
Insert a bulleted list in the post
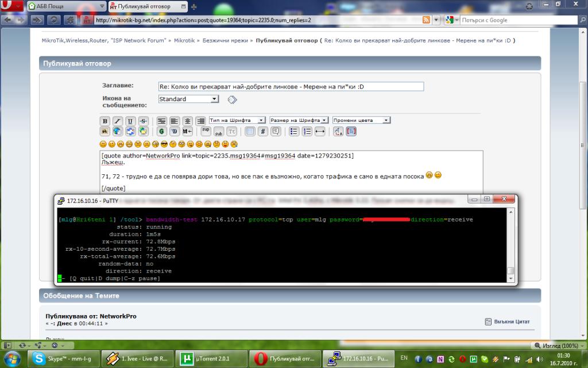294,131
